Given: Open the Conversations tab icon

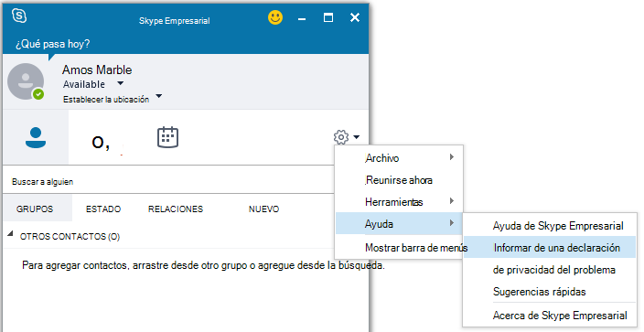Looking at the screenshot, I should (x=101, y=143).
